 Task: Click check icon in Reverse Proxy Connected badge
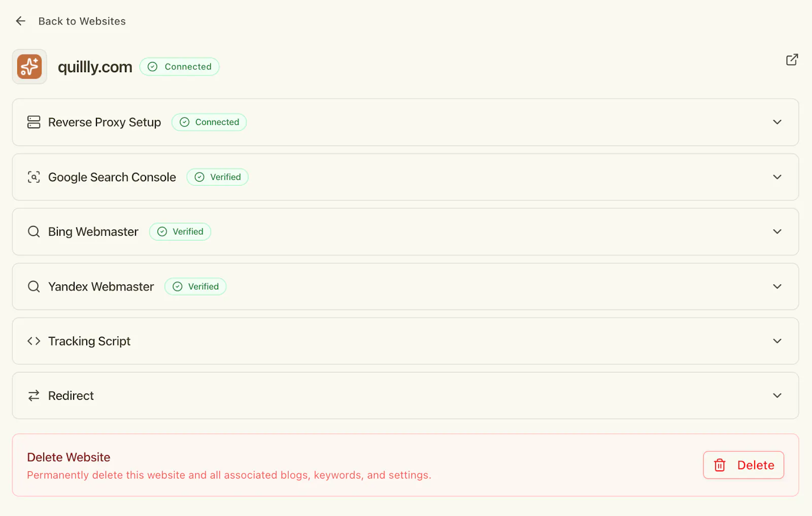(x=185, y=122)
